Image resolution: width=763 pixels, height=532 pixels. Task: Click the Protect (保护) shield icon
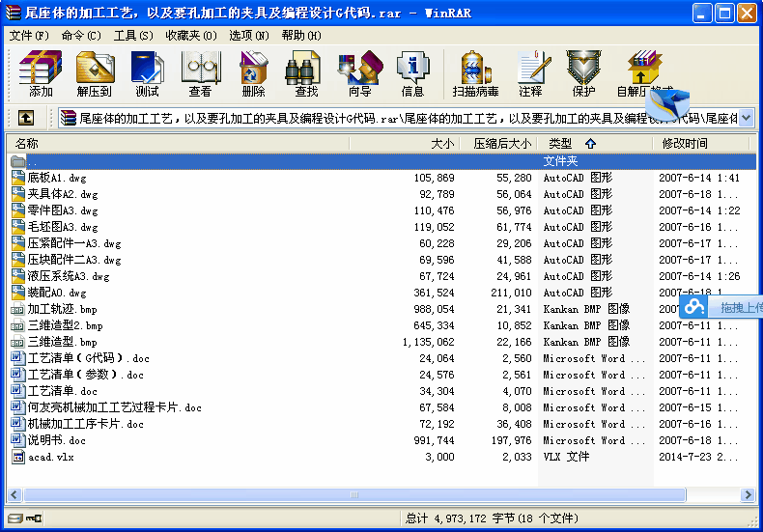583,74
